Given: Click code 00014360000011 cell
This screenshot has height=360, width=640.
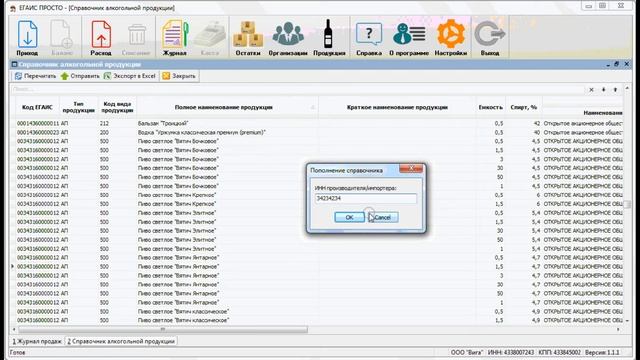Looking at the screenshot, I should coord(38,123).
